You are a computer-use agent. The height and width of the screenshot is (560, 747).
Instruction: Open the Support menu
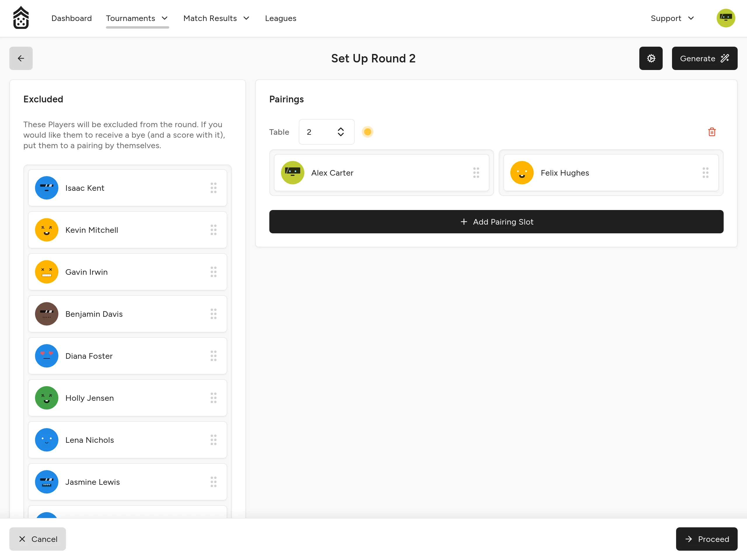[x=672, y=18]
